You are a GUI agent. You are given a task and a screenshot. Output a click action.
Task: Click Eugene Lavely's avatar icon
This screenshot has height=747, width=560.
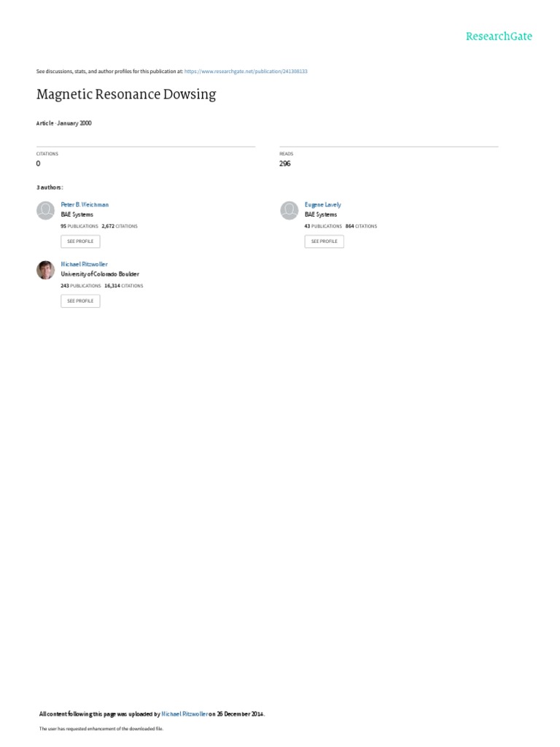(289, 211)
